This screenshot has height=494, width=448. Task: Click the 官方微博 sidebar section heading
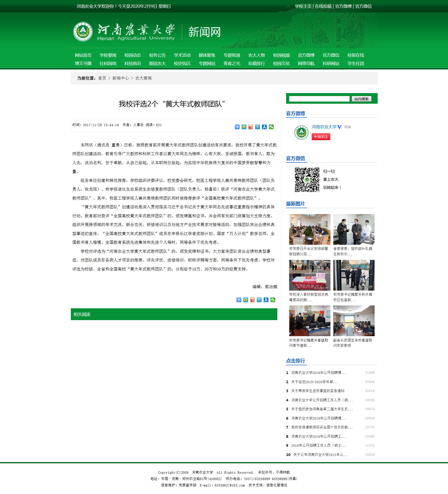[x=296, y=113]
